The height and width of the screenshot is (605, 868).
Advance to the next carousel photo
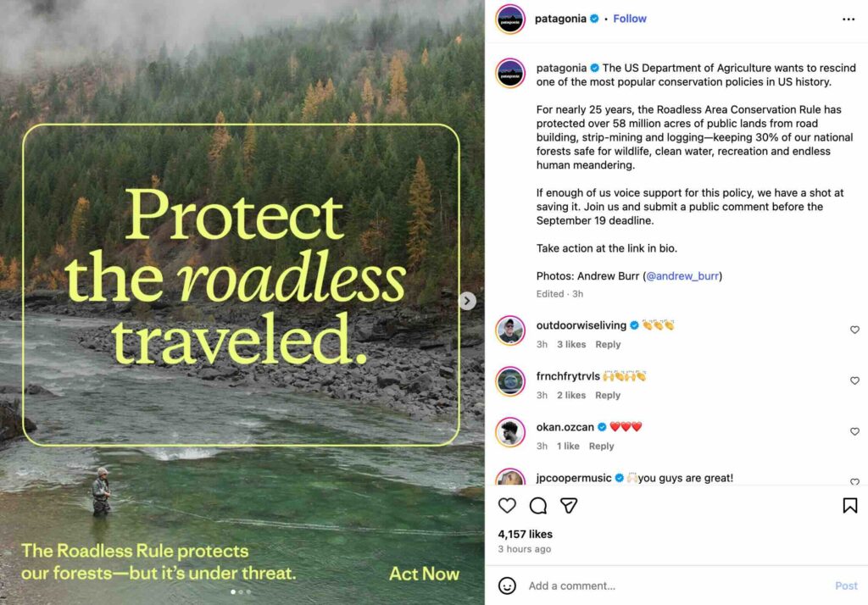[x=467, y=301]
